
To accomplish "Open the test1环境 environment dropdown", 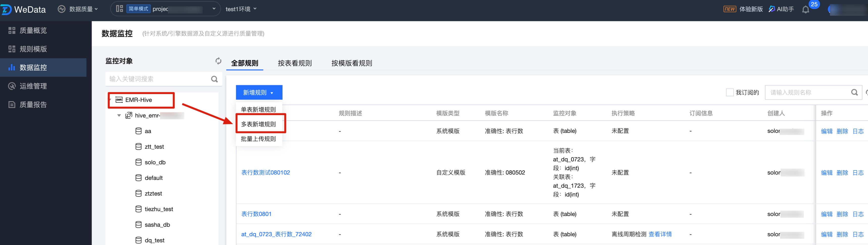I will click(241, 9).
